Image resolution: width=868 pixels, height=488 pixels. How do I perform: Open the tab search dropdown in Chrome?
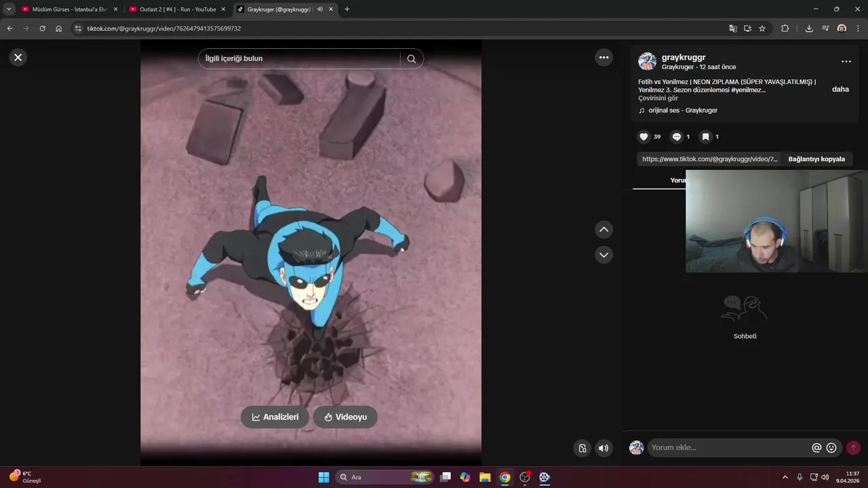(9, 9)
